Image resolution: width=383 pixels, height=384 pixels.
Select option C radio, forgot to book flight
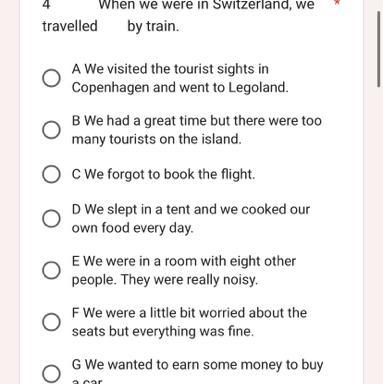(51, 174)
